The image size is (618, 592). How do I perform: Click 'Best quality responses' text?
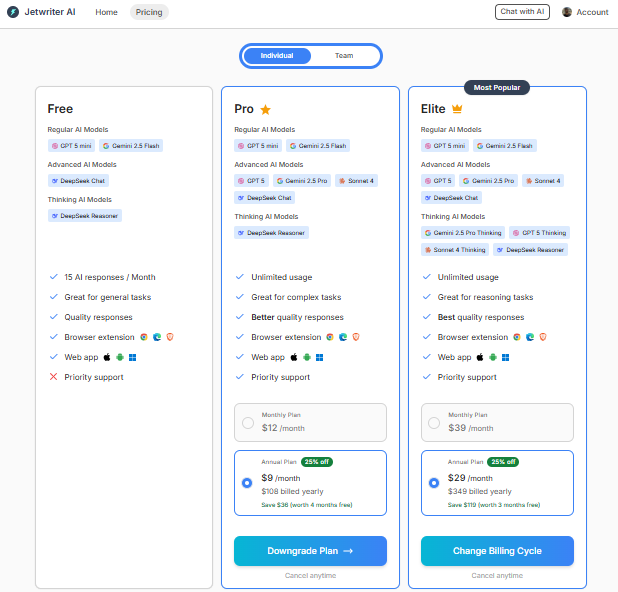[481, 317]
